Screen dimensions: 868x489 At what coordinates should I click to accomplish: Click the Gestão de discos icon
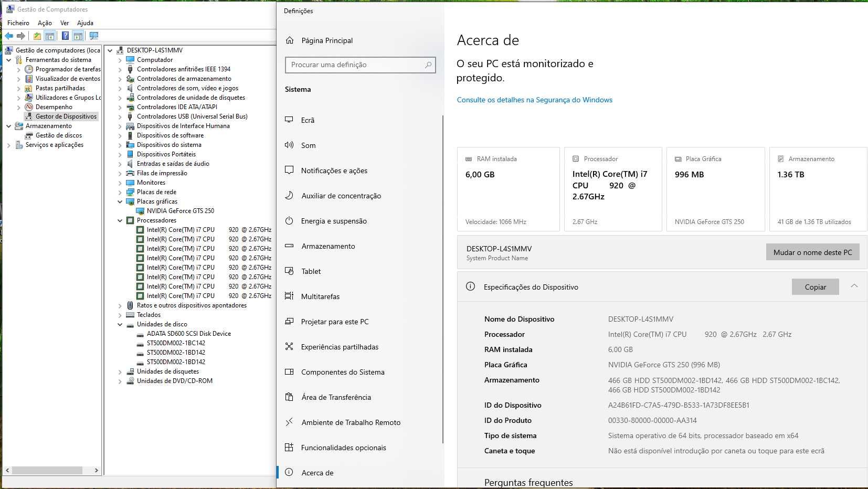[29, 135]
